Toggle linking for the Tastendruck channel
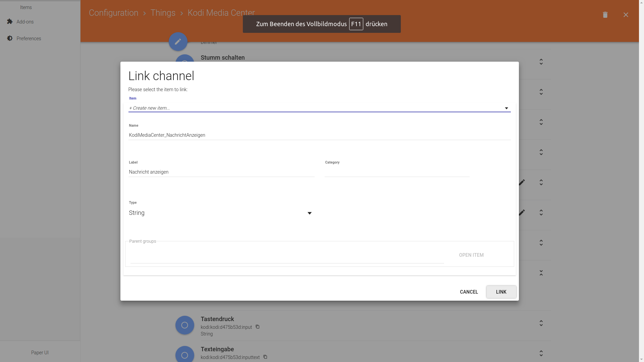The image size is (644, 362). 541,323
